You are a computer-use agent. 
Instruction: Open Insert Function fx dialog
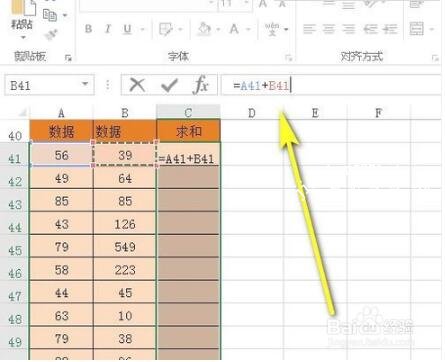point(200,85)
